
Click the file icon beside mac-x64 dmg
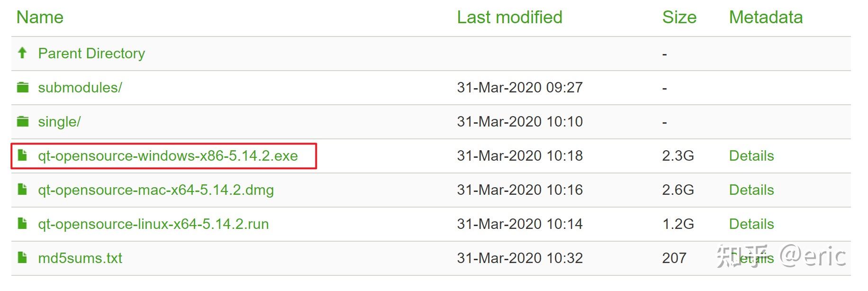(22, 189)
